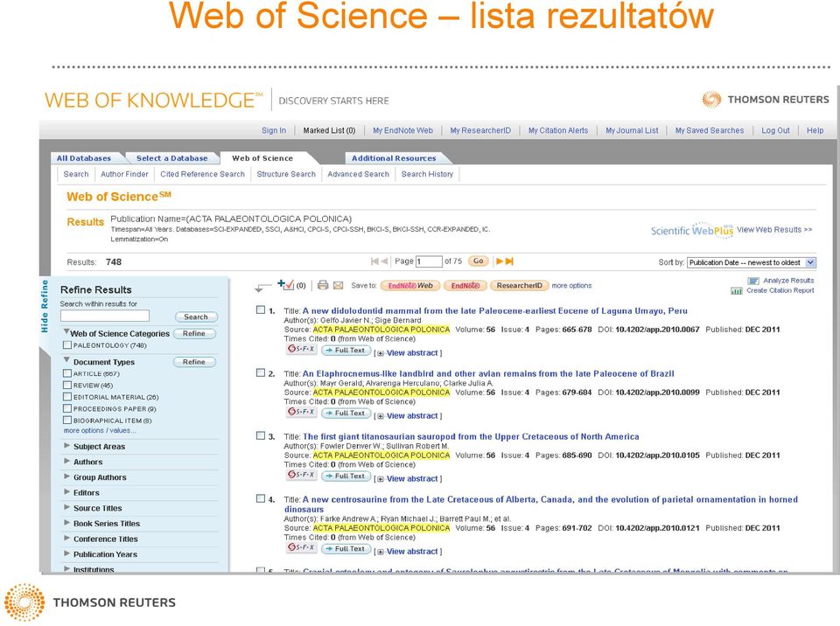This screenshot has width=840, height=626.
Task: Open Author Finder sub-tab
Action: click(124, 174)
